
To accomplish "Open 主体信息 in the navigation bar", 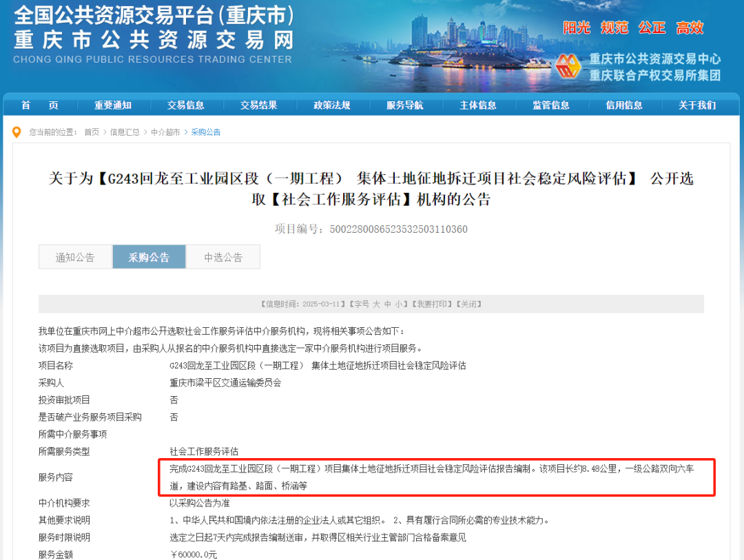I will click(x=478, y=105).
